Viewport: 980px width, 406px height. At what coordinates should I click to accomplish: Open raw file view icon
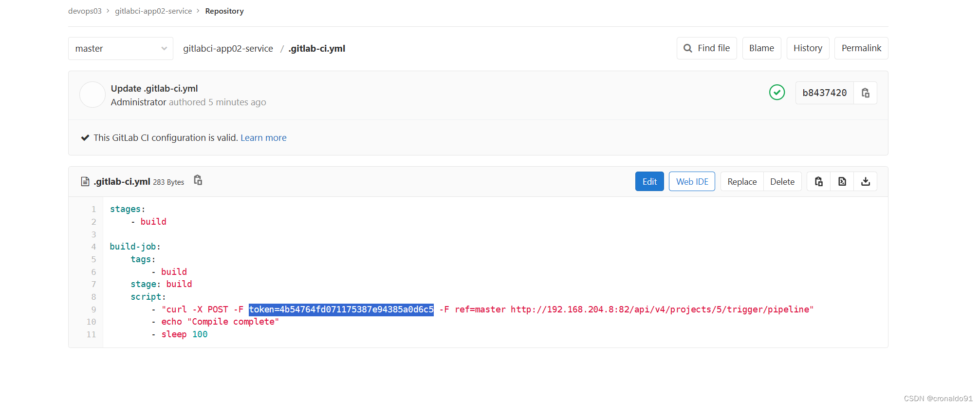coord(842,181)
